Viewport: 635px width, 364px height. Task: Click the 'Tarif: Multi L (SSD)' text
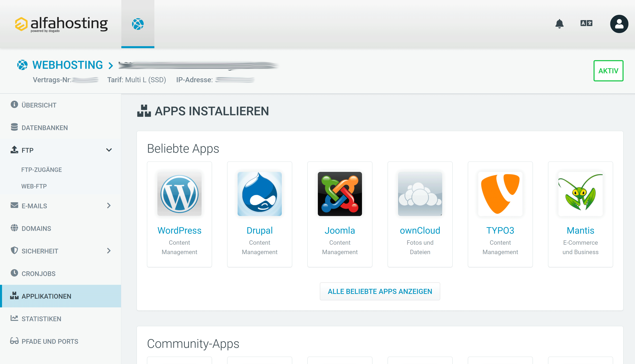tap(137, 80)
